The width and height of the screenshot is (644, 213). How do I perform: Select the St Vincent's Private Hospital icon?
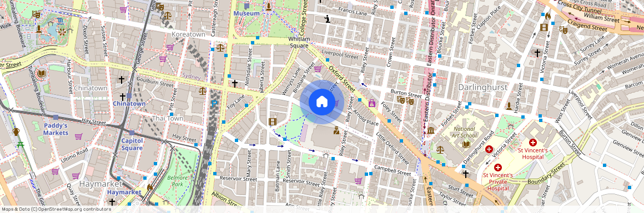point(498,167)
